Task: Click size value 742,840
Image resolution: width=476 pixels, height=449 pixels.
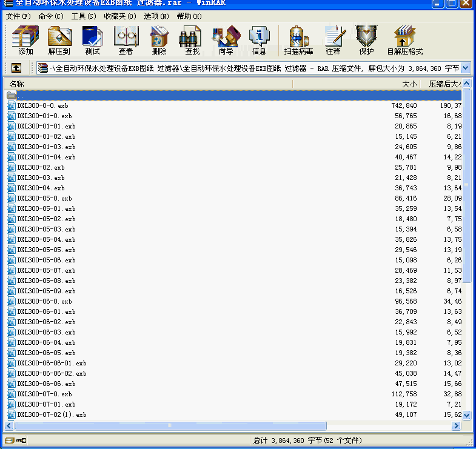Action: 404,105
